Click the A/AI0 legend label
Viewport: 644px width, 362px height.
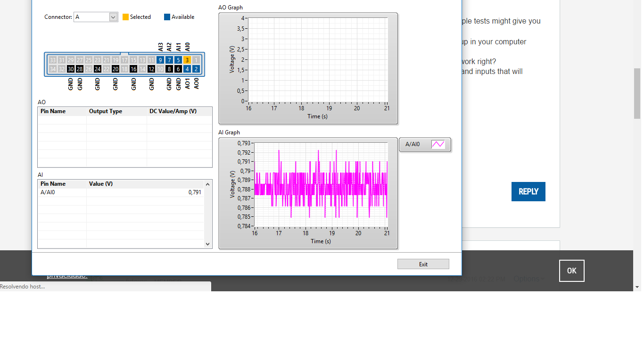(413, 144)
